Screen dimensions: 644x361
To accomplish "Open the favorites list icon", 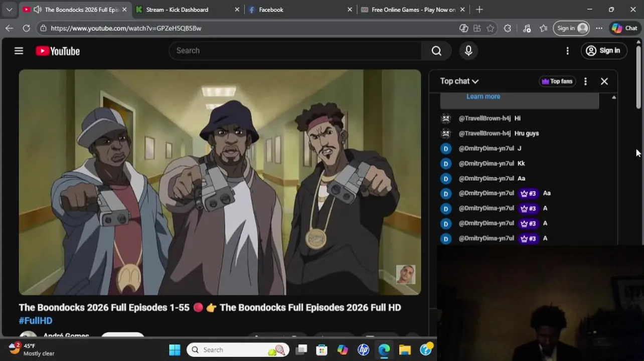I will pyautogui.click(x=543, y=28).
